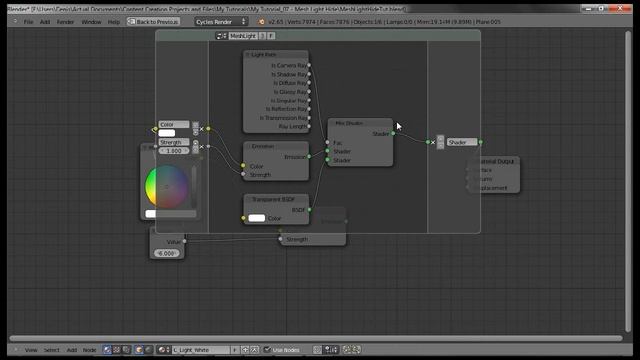The height and width of the screenshot is (360, 640).
Task: Click the Blender logo icon in info bar
Action: (261, 22)
